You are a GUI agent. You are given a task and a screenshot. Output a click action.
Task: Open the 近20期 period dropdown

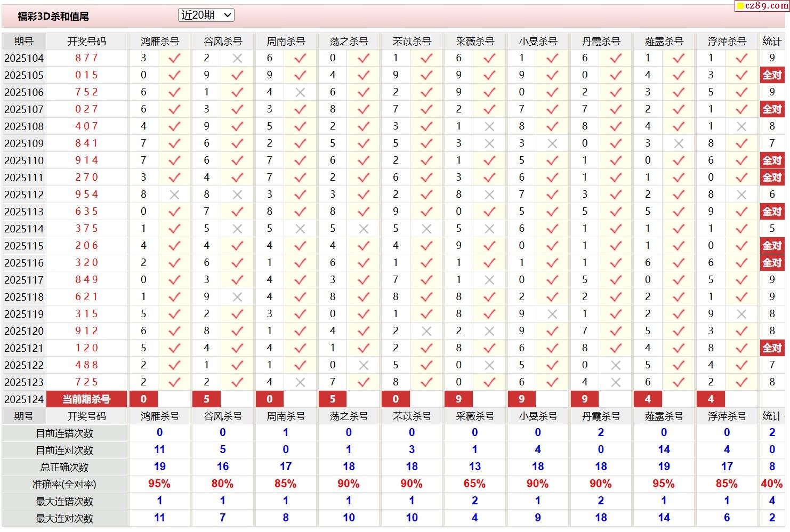(206, 15)
